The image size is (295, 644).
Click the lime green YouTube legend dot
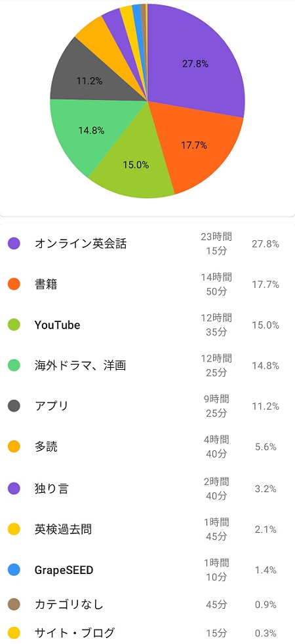coord(14,325)
